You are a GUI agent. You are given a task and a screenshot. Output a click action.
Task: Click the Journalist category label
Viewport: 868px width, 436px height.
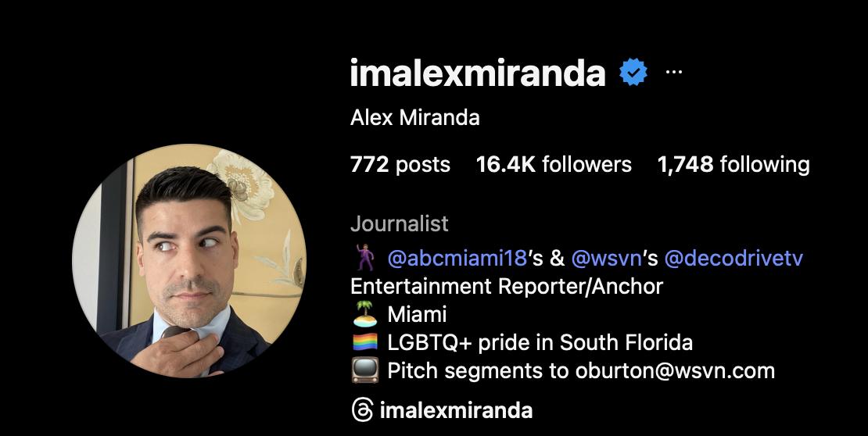click(x=399, y=224)
